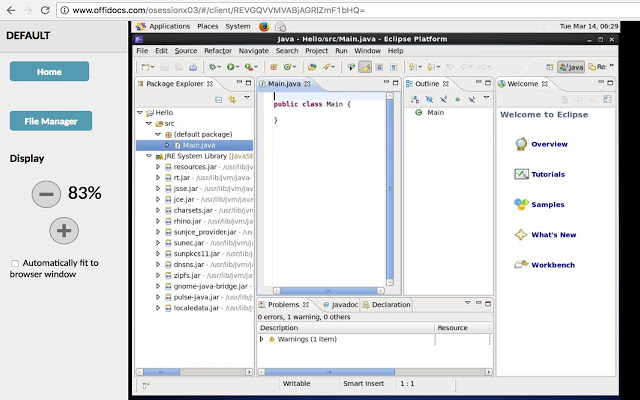640x400 pixels.
Task: Click the New Java Class icon
Action: point(287,67)
